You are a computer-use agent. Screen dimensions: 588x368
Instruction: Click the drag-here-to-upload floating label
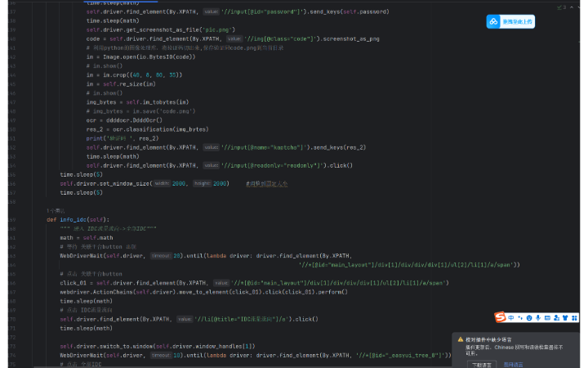coord(517,22)
